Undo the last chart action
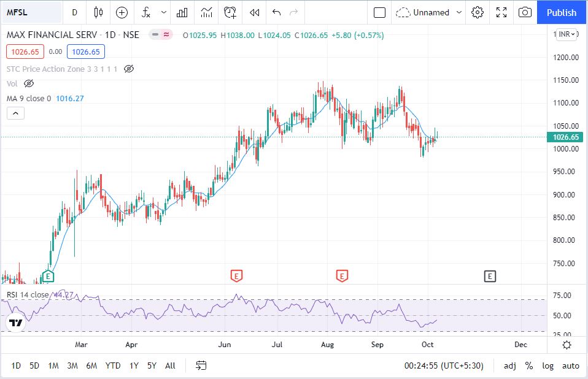This screenshot has height=379, width=588. 276,12
